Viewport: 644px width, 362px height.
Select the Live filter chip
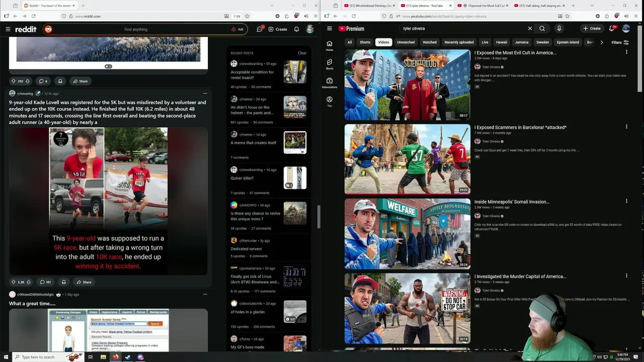point(485,42)
